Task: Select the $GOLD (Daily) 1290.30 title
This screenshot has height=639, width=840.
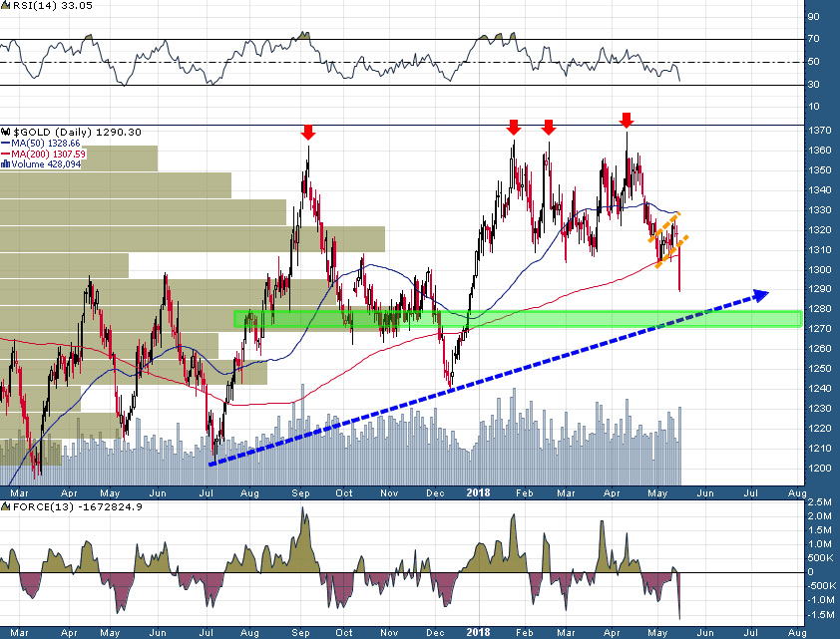Action: 77,132
